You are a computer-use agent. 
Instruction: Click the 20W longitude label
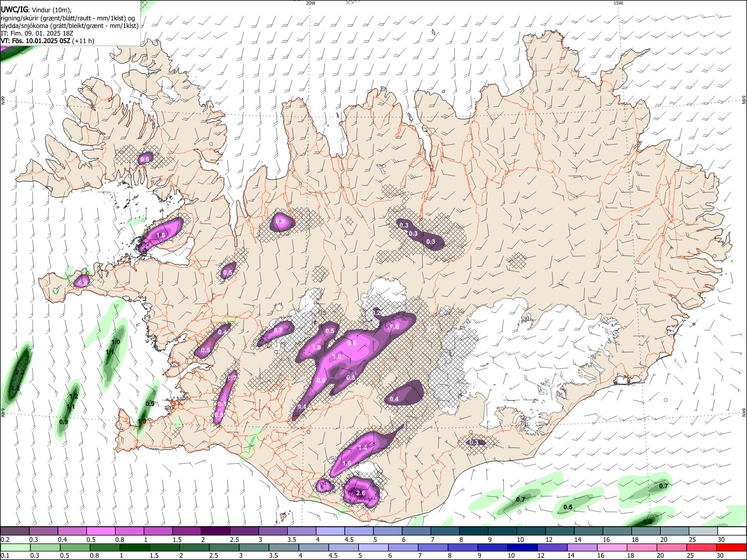coord(310,3)
